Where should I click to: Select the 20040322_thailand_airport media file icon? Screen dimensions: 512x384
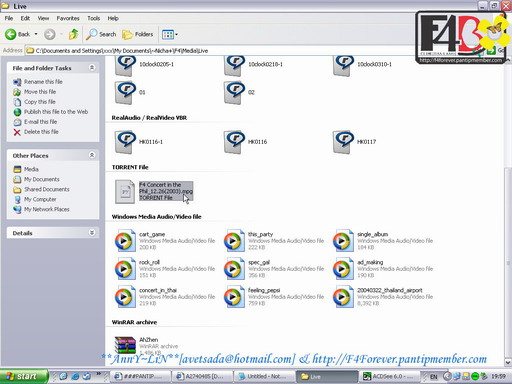[x=343, y=297]
